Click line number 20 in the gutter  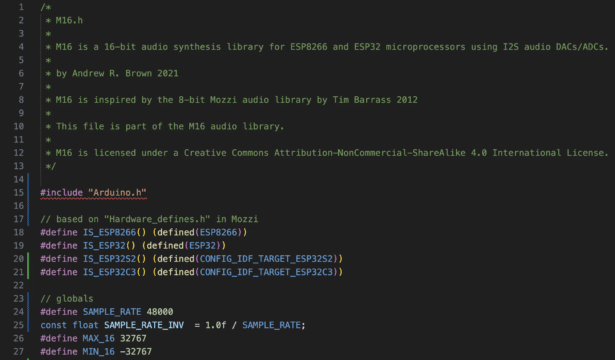coord(18,259)
